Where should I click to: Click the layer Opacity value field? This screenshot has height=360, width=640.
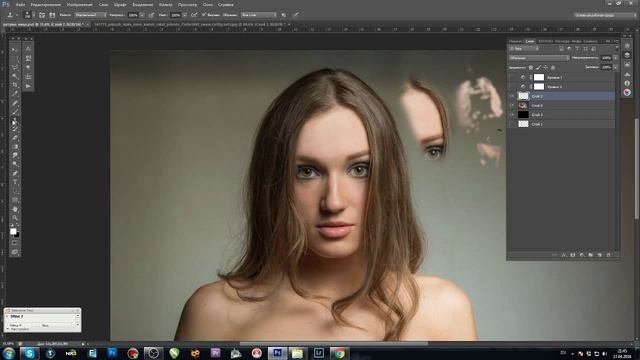coord(607,58)
